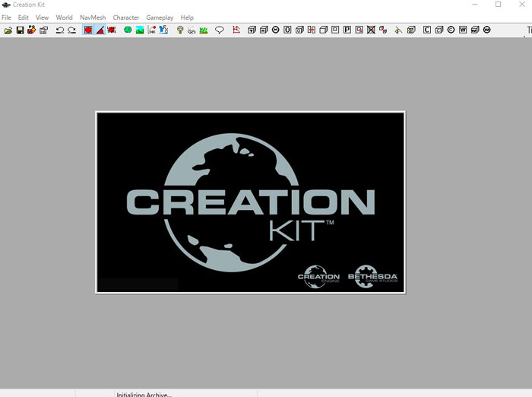
Task: Click the Save floppy disk icon
Action: [20, 30]
